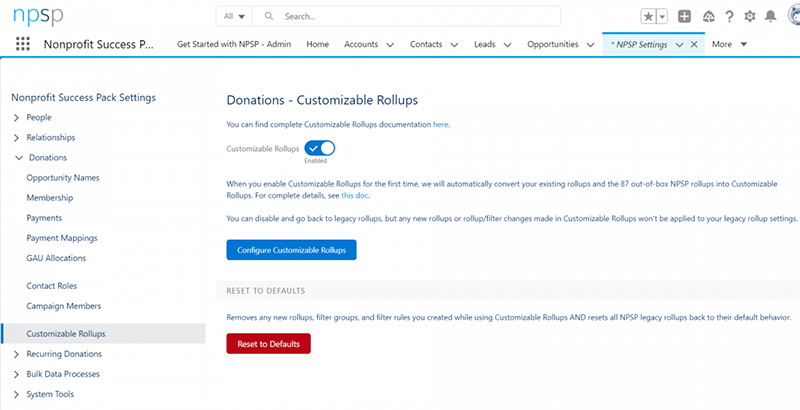The width and height of the screenshot is (800, 410).
Task: Collapse the Donations settings section
Action: [19, 158]
